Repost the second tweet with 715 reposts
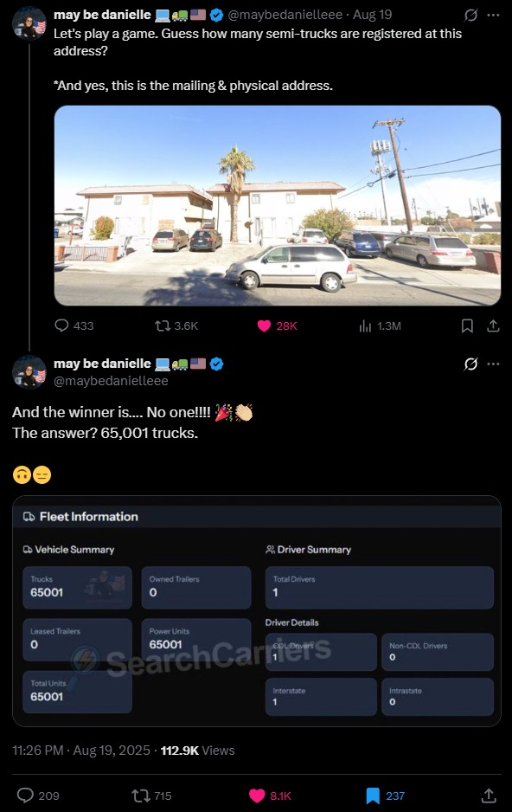 141,796
